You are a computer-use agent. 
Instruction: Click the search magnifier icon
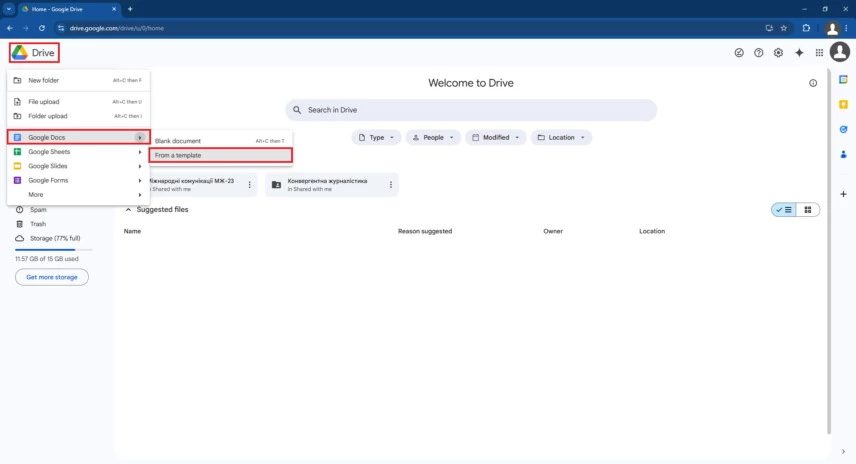(297, 110)
